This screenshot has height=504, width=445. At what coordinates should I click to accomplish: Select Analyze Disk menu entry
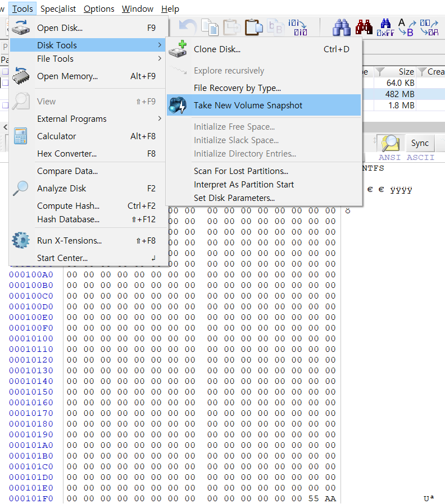coord(88,189)
